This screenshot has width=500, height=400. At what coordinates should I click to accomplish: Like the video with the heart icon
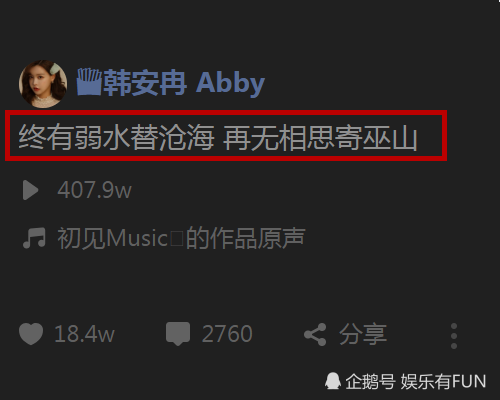[31, 334]
